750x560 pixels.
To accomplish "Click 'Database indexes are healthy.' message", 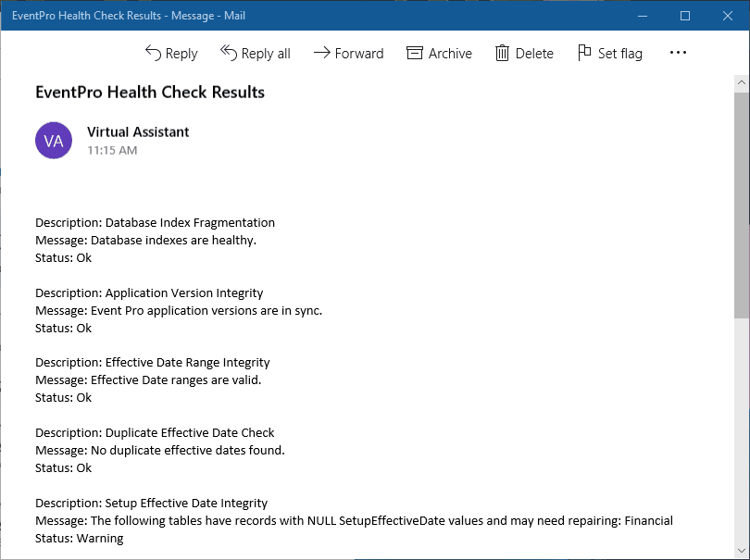I will [173, 240].
